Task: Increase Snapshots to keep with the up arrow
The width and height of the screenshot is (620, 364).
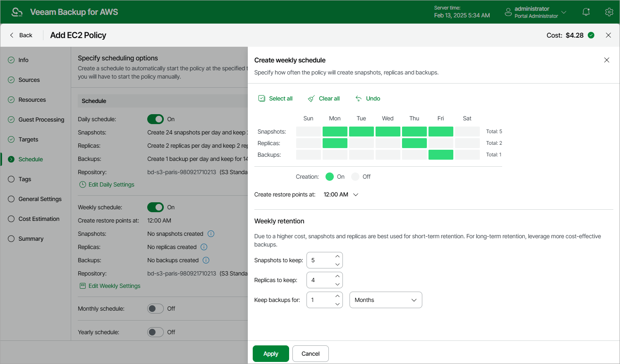Action: click(338, 257)
